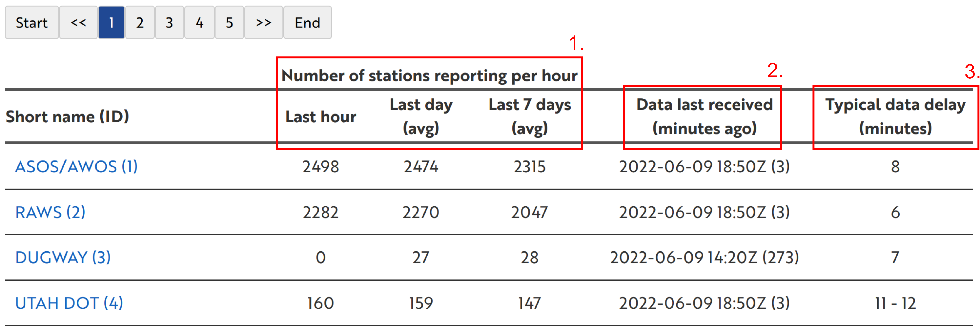980x330 pixels.
Task: Open the DUGWAY (3) network link
Action: point(63,257)
